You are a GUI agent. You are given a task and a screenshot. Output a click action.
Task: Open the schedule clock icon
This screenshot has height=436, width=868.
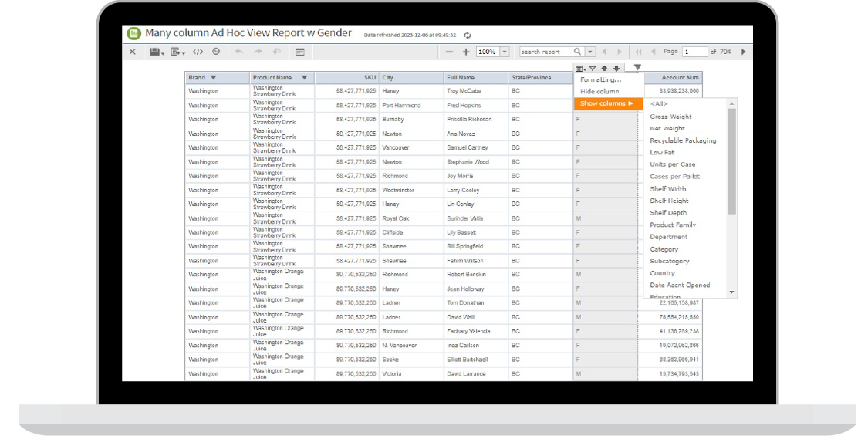coord(216,52)
